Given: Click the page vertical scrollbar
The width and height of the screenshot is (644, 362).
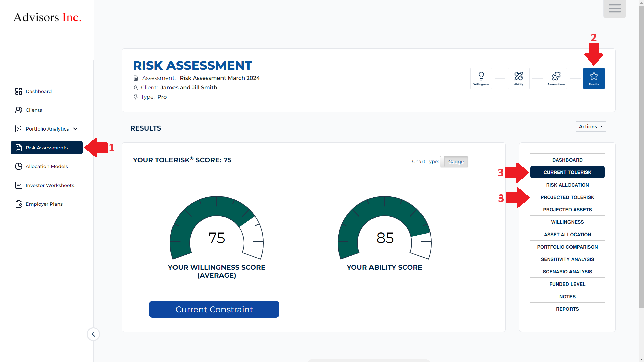Looking at the screenshot, I should pyautogui.click(x=641, y=168).
